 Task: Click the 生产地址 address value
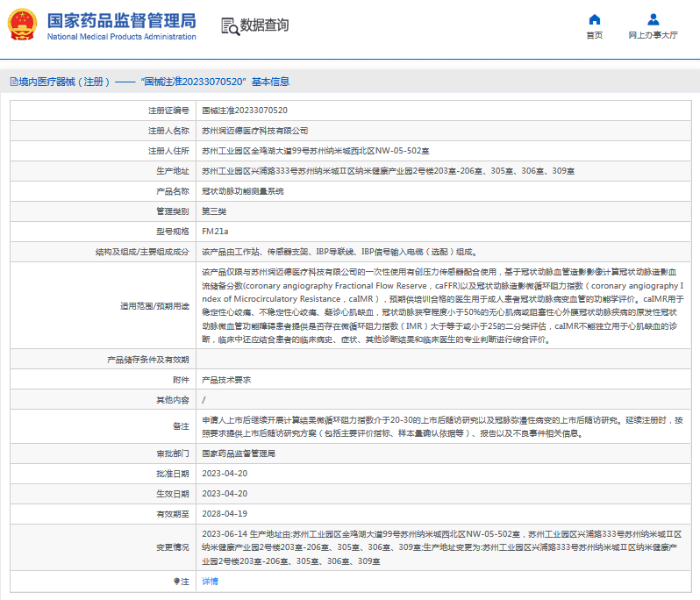pyautogui.click(x=388, y=171)
